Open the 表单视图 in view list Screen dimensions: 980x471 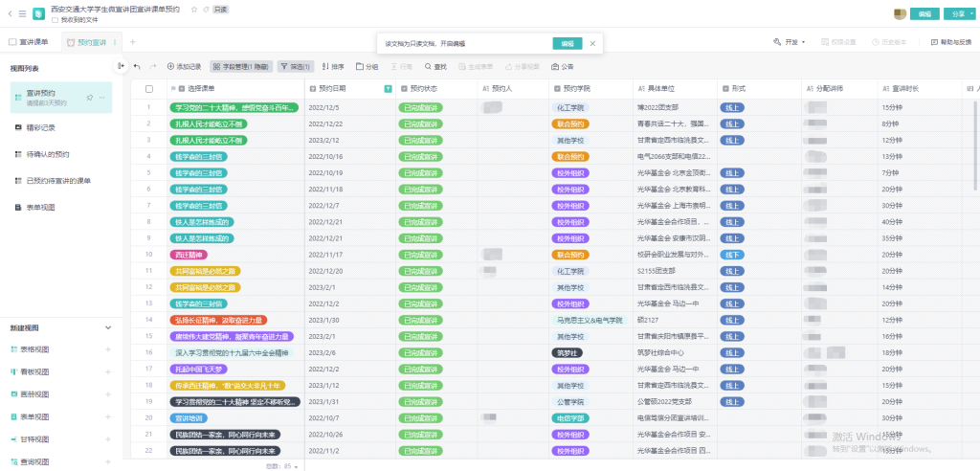[x=40, y=207]
